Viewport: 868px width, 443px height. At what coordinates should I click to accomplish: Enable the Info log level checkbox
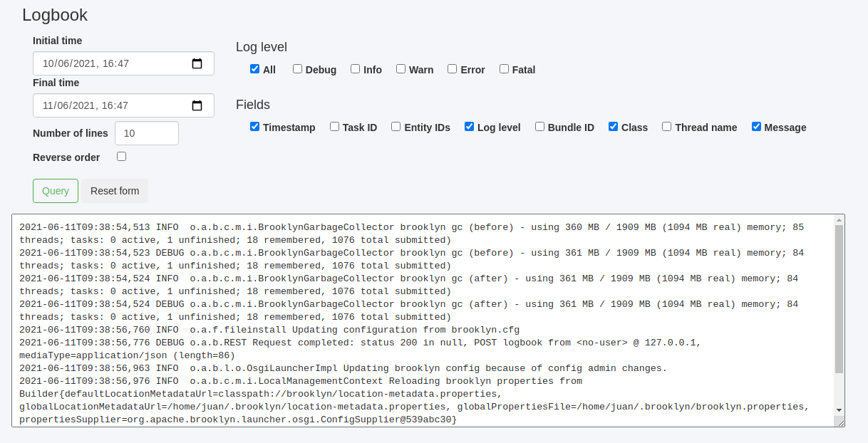pyautogui.click(x=355, y=69)
